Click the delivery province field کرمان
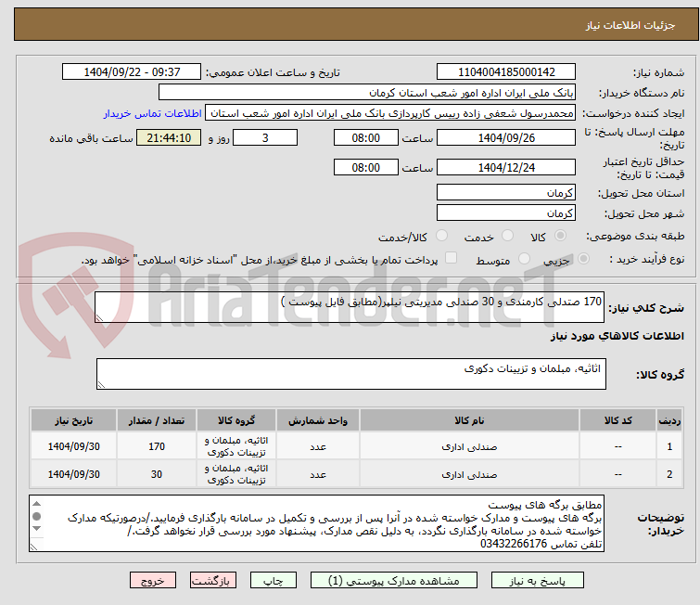This screenshot has width=700, height=605. tap(506, 193)
